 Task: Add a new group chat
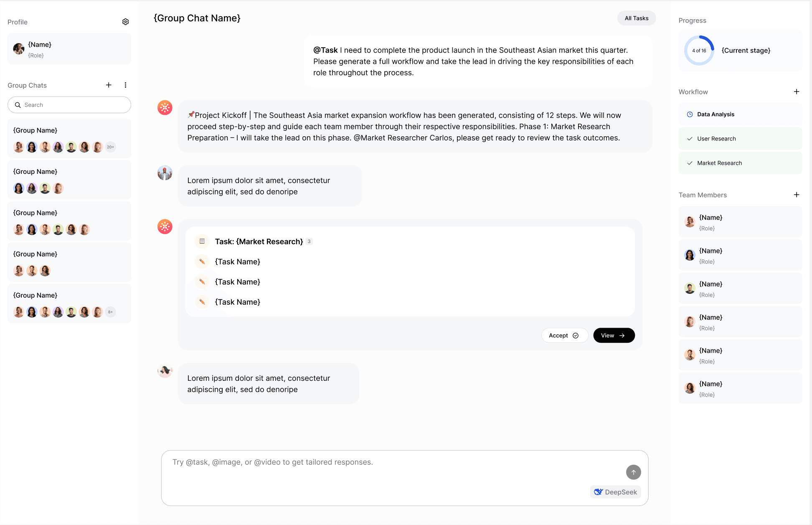point(109,85)
